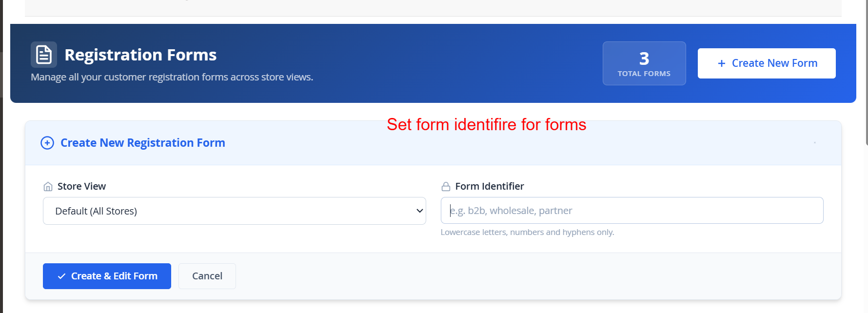Click the circled plus icon beside panel title
This screenshot has width=868, height=313.
tap(47, 143)
